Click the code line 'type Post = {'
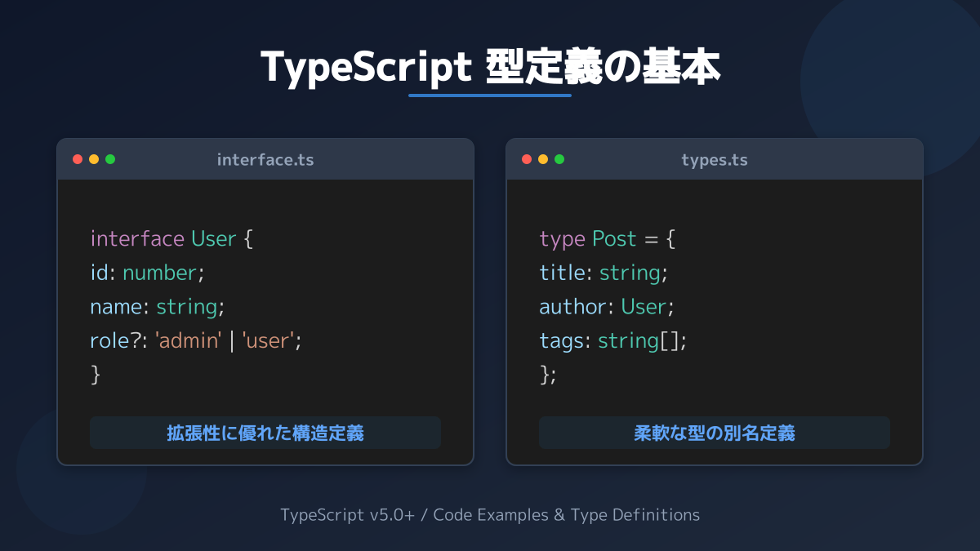This screenshot has height=551, width=980. (608, 239)
